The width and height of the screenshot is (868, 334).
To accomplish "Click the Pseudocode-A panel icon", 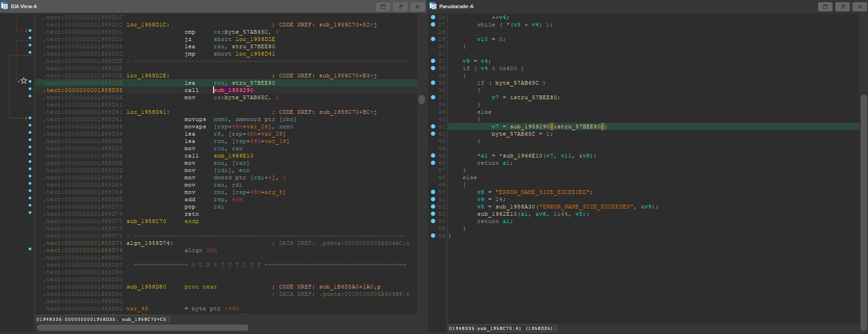I will point(433,6).
